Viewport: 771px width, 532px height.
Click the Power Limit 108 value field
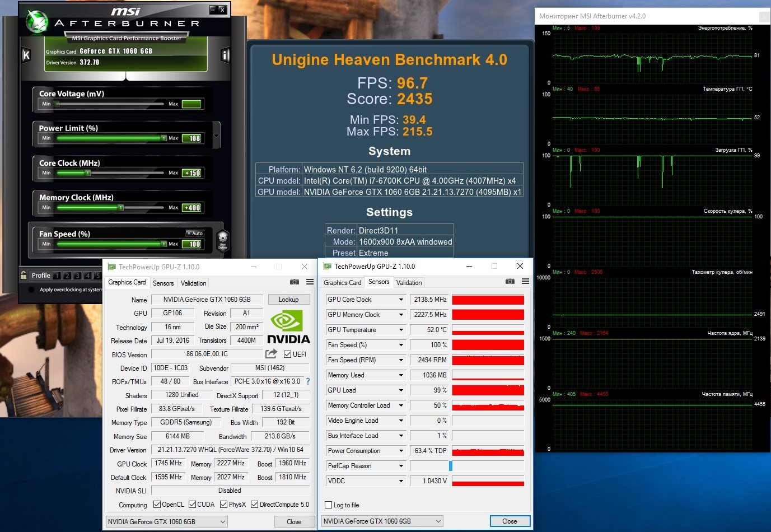click(x=192, y=138)
